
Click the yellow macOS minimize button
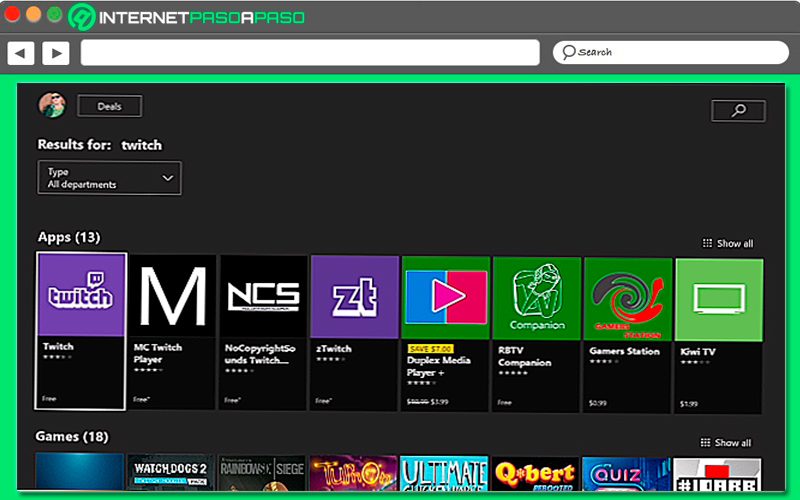(34, 14)
